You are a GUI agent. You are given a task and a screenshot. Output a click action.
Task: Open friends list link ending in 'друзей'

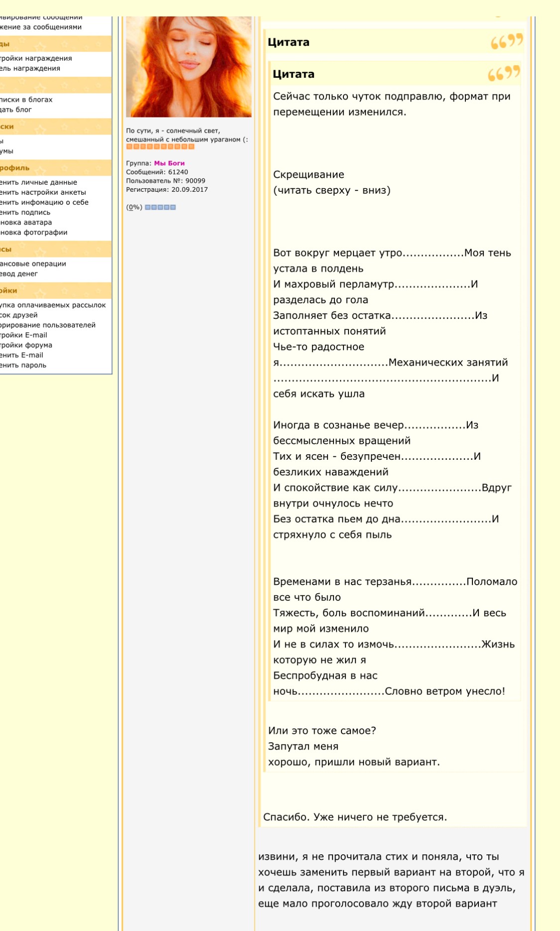pyautogui.click(x=19, y=315)
